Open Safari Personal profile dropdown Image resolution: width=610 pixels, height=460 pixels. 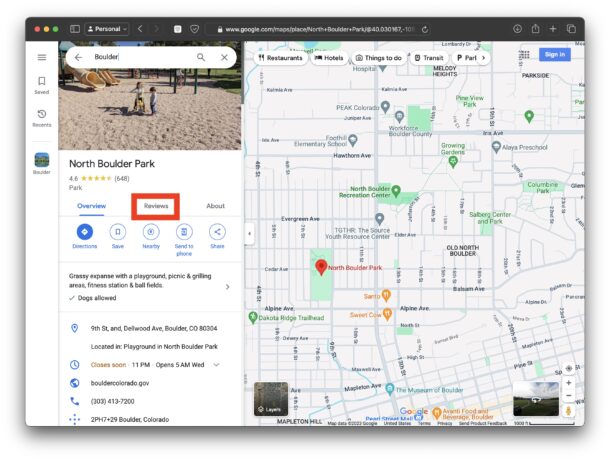pyautogui.click(x=108, y=29)
